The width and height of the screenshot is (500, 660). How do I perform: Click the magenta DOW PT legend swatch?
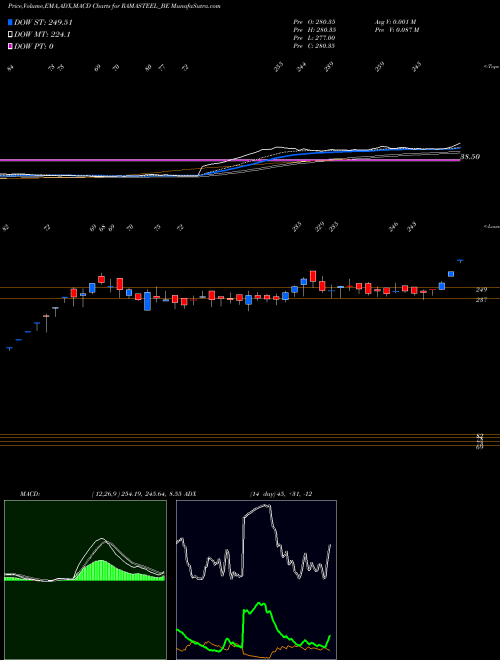pos(10,46)
